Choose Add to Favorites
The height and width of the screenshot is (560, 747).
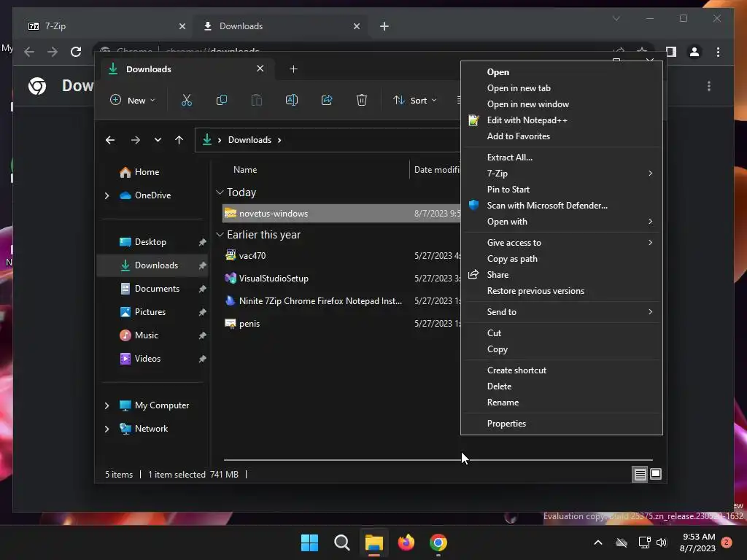pyautogui.click(x=562, y=136)
